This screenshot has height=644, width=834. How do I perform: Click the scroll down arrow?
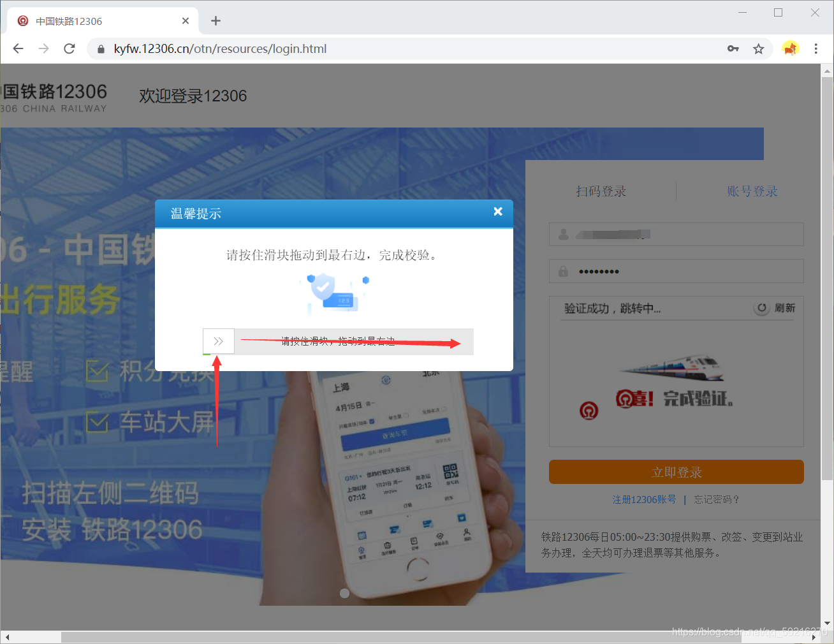tap(827, 623)
